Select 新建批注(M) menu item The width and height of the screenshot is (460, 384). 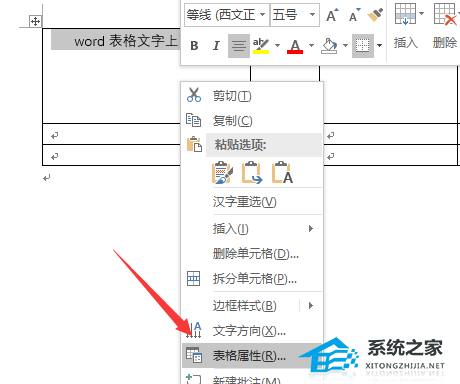click(252, 378)
